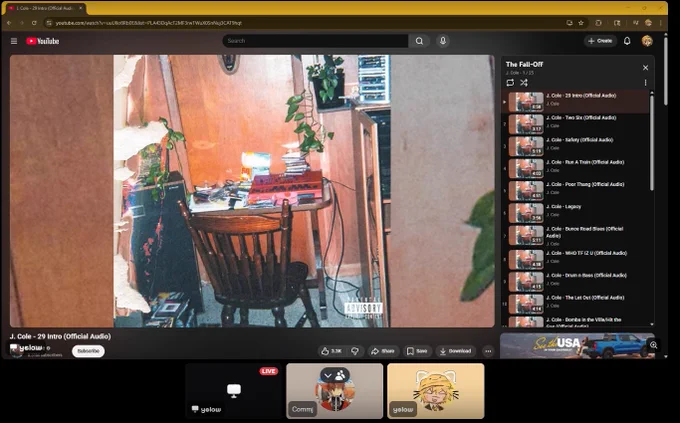Click the video player album art
The width and height of the screenshot is (680, 423).
pyautogui.click(x=252, y=191)
